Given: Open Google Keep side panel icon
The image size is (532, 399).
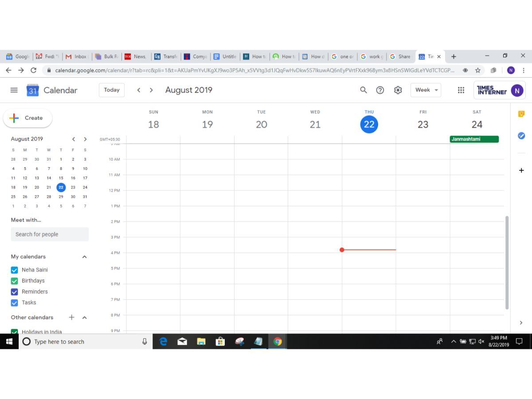Looking at the screenshot, I should tap(521, 114).
